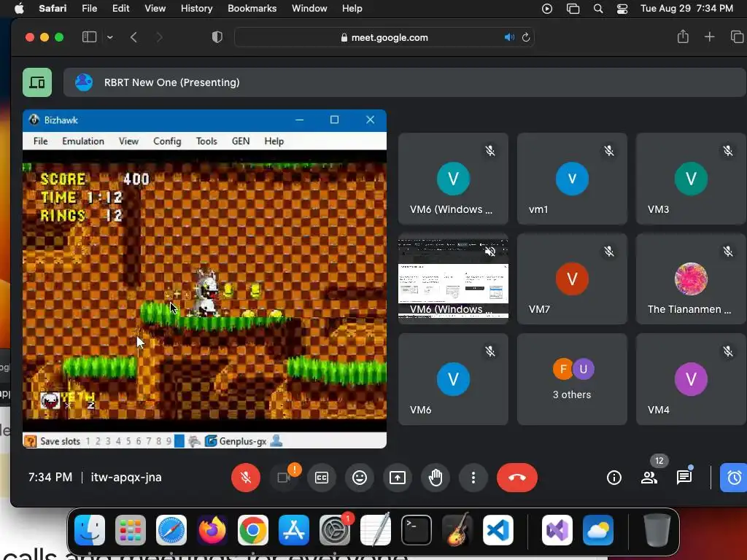Screen dimensions: 747x560
Task: Select VM6 (Windows) shared screen thumbnail
Action: tap(453, 279)
